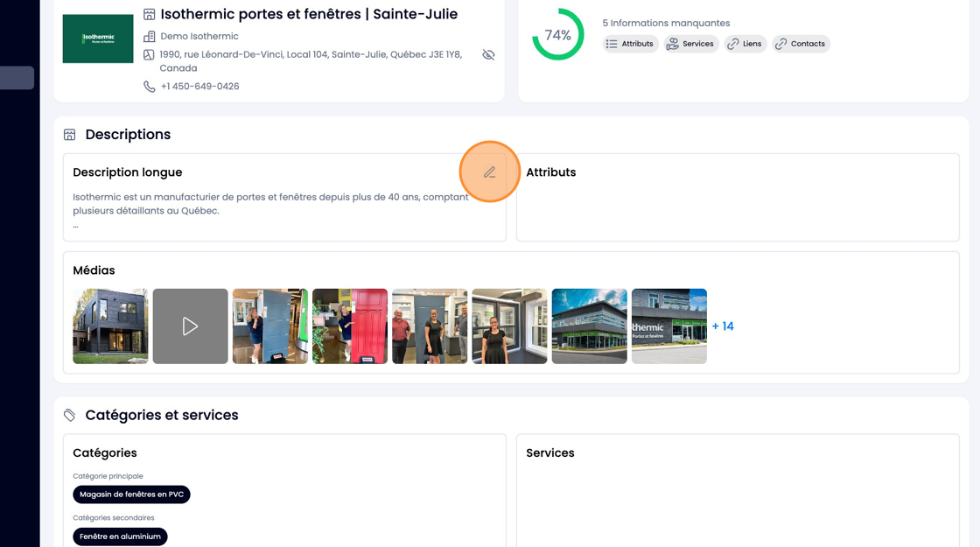Screen dimensions: 980x547
Task: Click the Demo Isothermic text
Action: pyautogui.click(x=199, y=36)
